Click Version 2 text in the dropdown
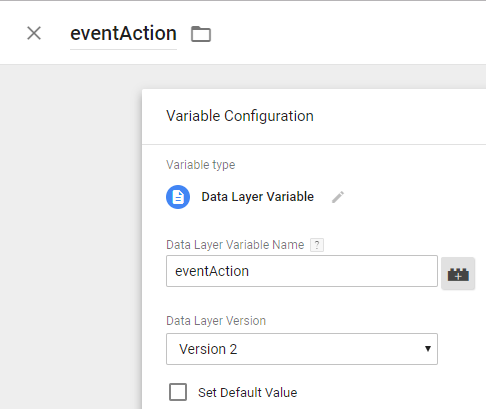 208,349
